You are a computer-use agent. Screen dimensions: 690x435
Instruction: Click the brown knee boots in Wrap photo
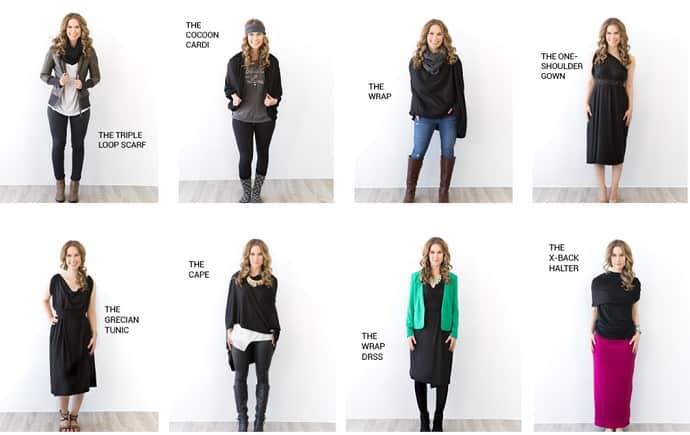tap(429, 179)
